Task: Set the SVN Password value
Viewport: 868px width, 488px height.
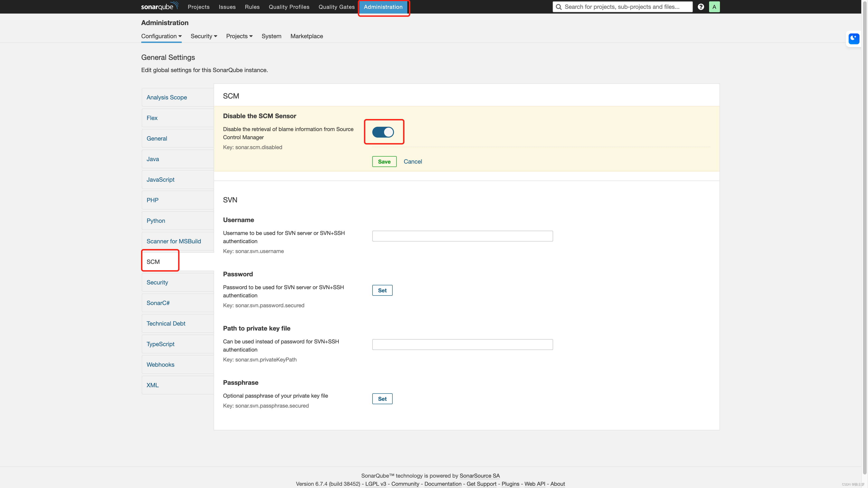Action: (x=382, y=290)
